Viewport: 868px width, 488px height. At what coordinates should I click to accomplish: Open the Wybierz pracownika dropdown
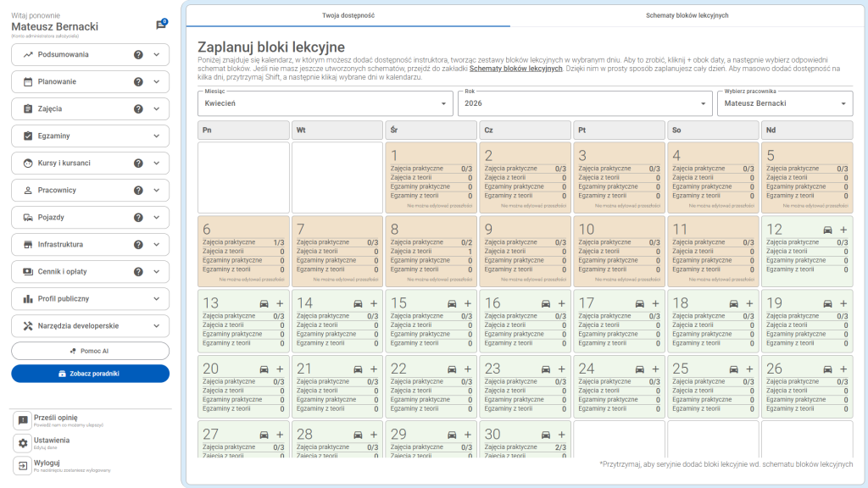pos(784,103)
